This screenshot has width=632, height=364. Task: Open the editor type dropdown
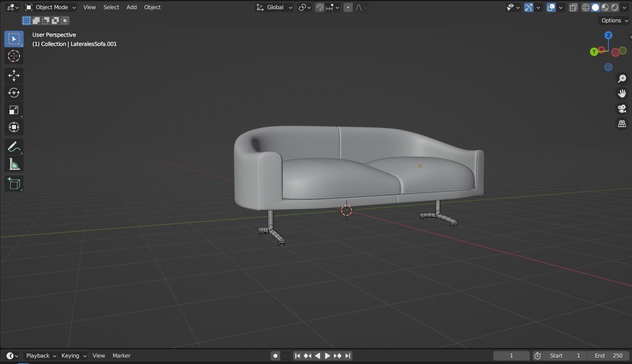[12, 7]
